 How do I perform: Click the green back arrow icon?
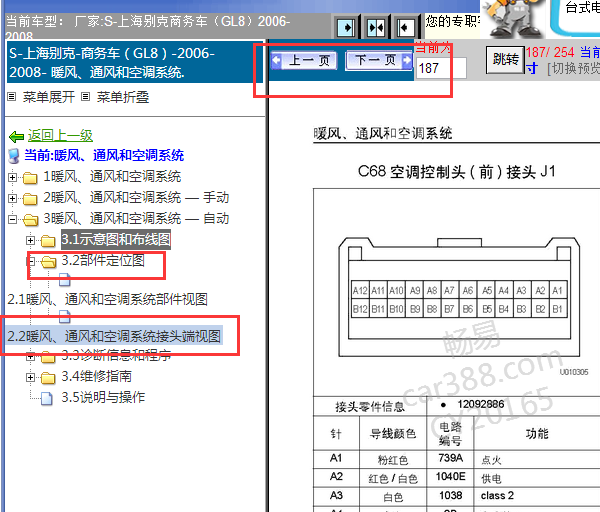coord(16,136)
